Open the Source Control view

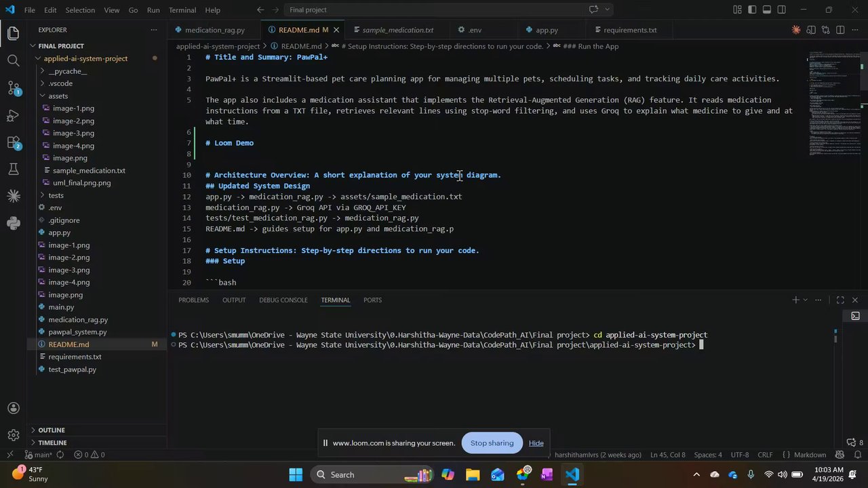13,88
